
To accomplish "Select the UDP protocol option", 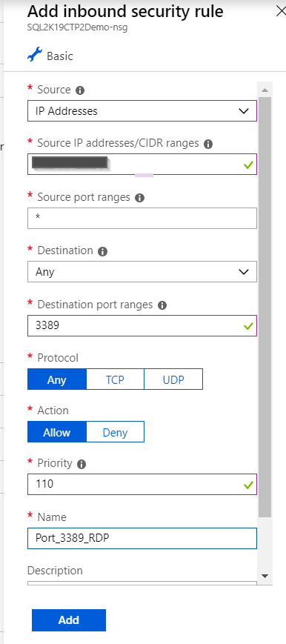I will [173, 379].
